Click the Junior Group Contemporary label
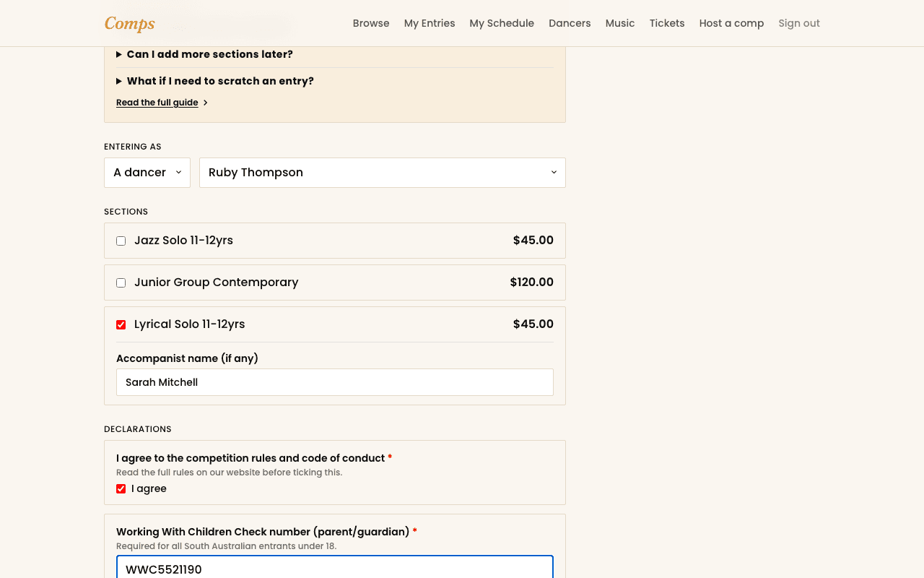 [216, 282]
